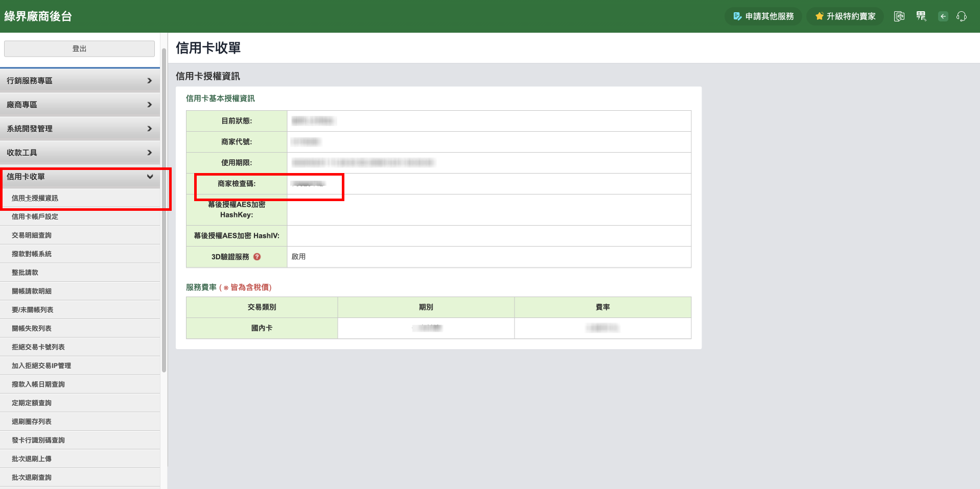The width and height of the screenshot is (980, 489).
Task: Open 信用卡授權資訊 in the sidebar
Action: 35,198
